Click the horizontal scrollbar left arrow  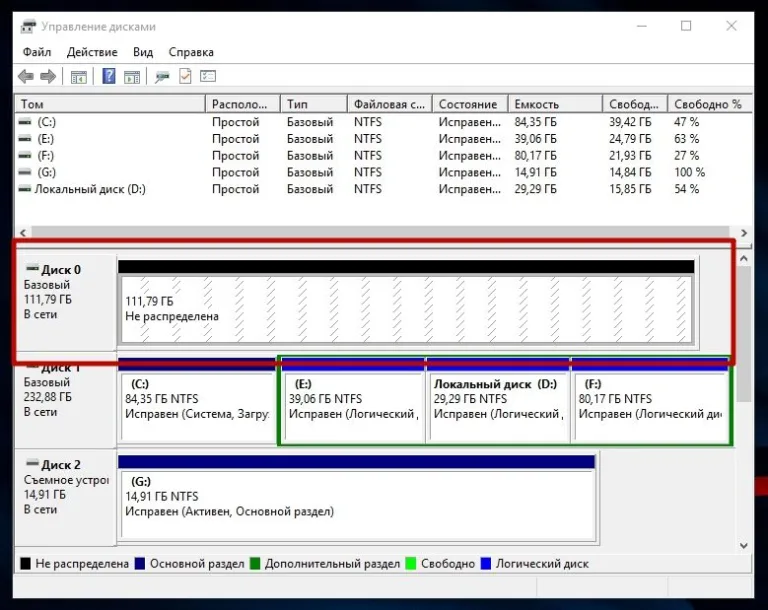pos(23,233)
